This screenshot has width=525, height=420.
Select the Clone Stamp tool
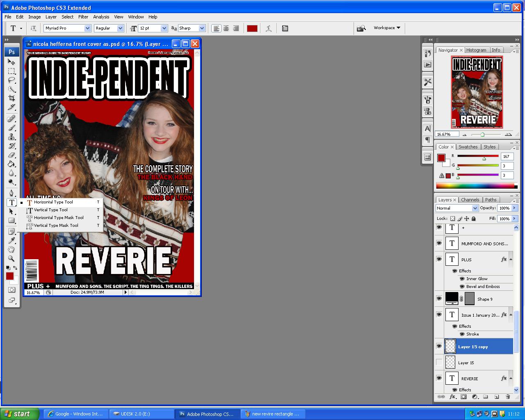[11, 137]
